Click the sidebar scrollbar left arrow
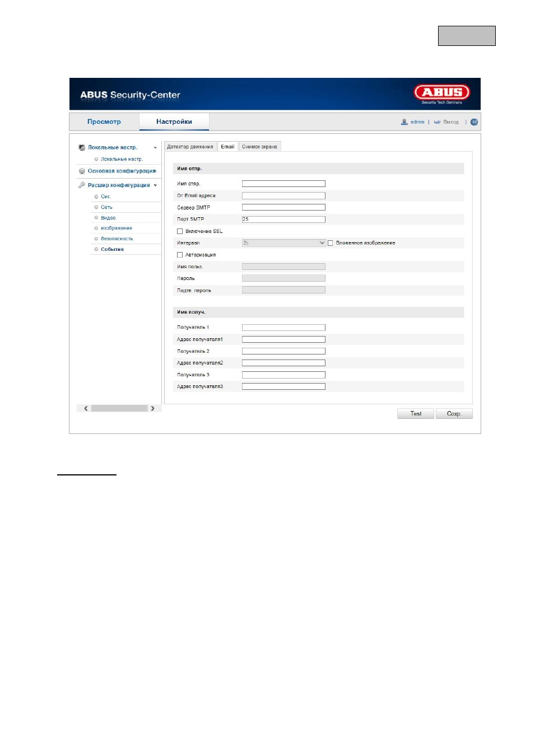 (86, 408)
